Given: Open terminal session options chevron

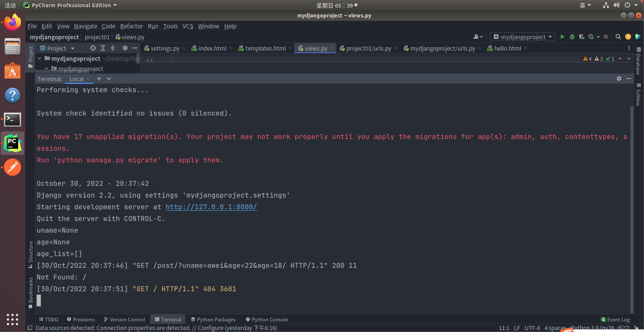Looking at the screenshot, I should (x=109, y=79).
